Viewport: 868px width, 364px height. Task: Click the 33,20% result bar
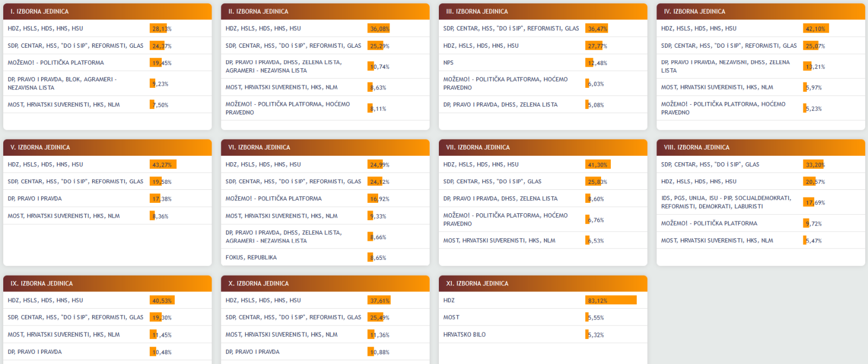(814, 164)
